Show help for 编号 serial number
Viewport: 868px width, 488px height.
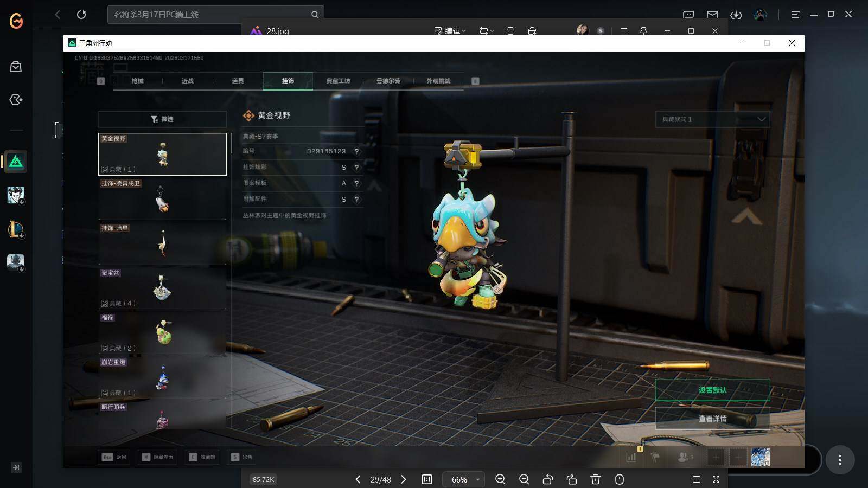(x=356, y=151)
